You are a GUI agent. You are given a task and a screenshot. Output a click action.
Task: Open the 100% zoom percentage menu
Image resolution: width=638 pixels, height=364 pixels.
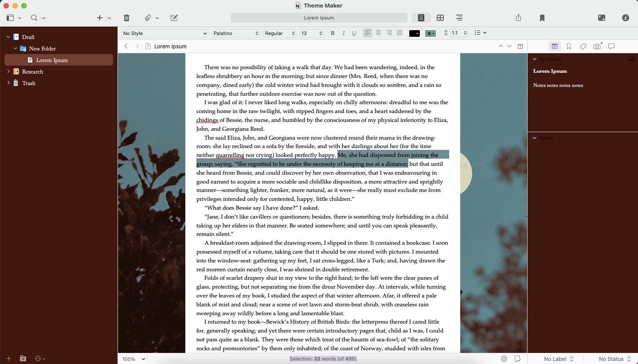point(133,359)
